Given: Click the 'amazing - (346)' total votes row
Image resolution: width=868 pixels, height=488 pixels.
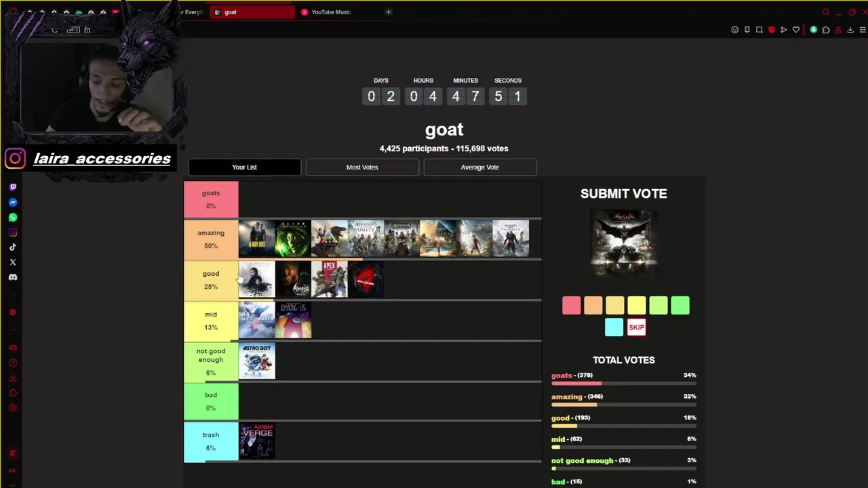Looking at the screenshot, I should [x=624, y=400].
